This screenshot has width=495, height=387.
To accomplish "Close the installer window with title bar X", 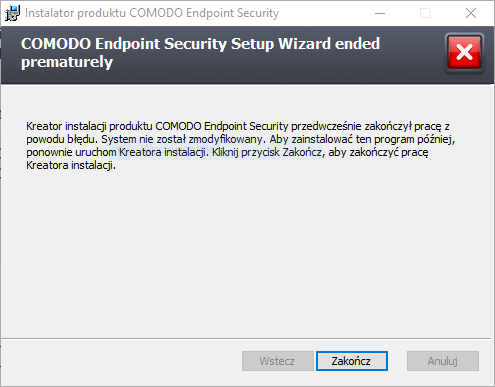I will [471, 13].
